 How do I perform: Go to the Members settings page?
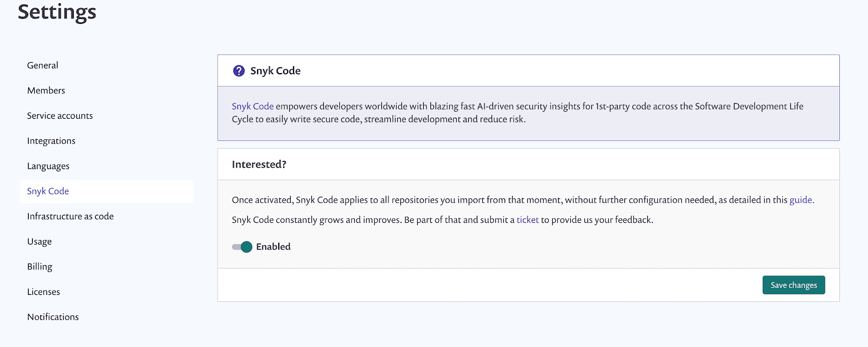pyautogui.click(x=46, y=91)
